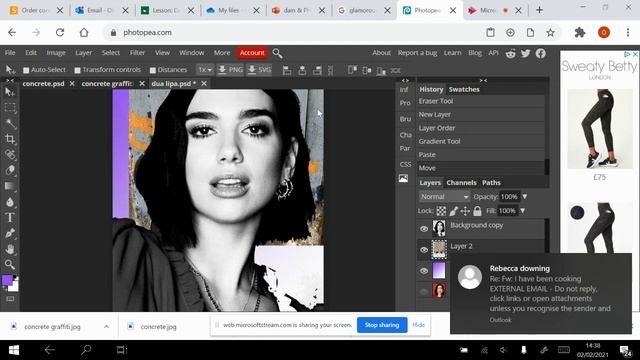Collapse the right panels arrows

483,80
